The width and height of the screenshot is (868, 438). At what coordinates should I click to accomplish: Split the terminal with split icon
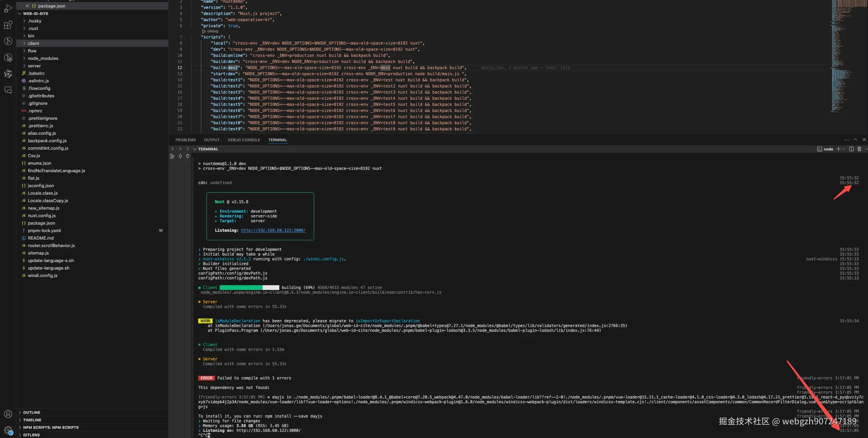pos(851,149)
